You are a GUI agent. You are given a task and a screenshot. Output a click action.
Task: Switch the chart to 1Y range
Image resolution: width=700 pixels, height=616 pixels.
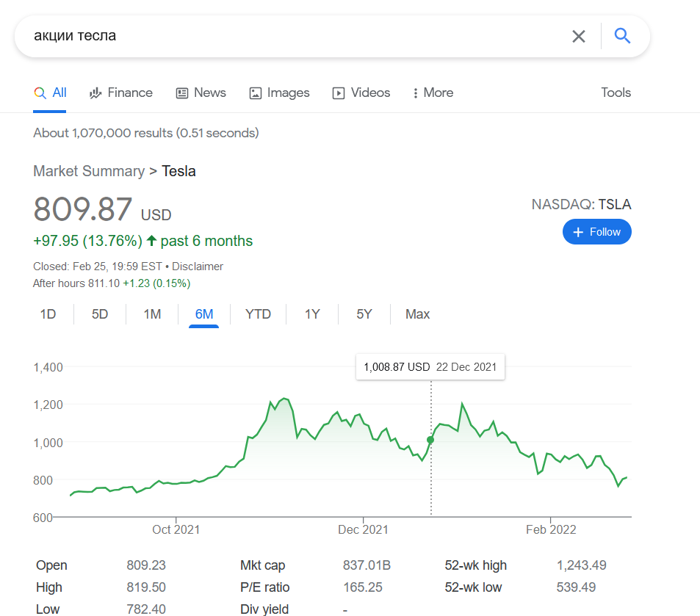312,314
